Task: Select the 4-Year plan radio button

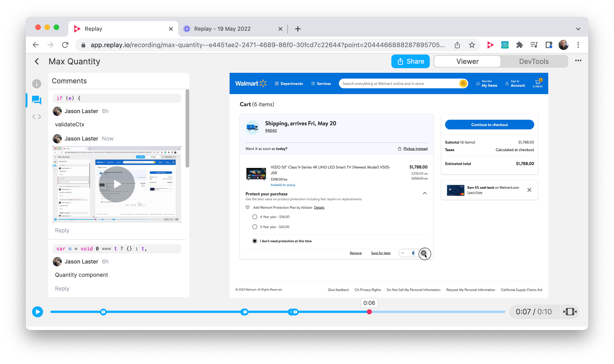Action: tap(255, 217)
